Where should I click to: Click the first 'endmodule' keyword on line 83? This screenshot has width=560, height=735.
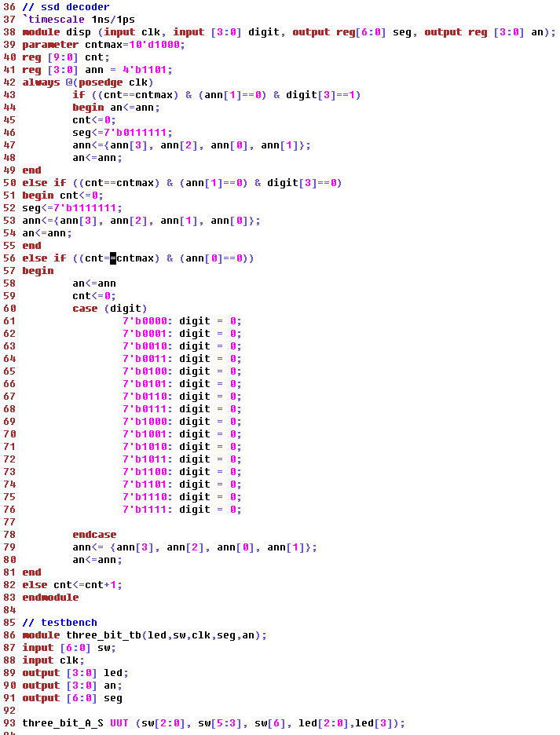(50, 598)
